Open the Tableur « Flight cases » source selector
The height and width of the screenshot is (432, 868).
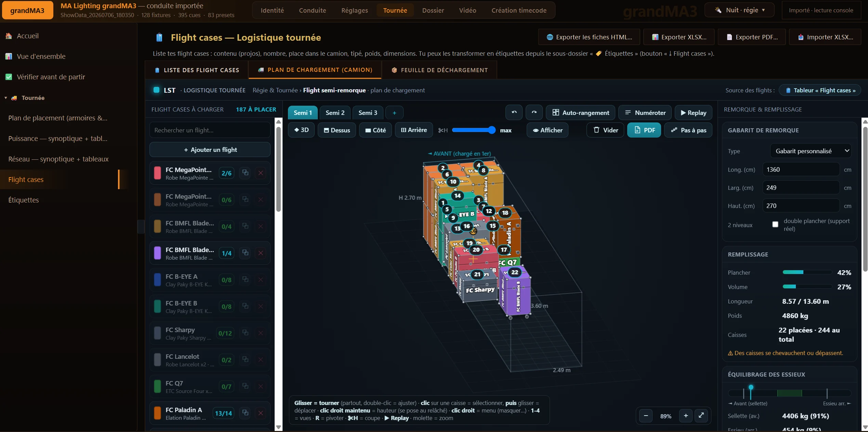click(820, 90)
